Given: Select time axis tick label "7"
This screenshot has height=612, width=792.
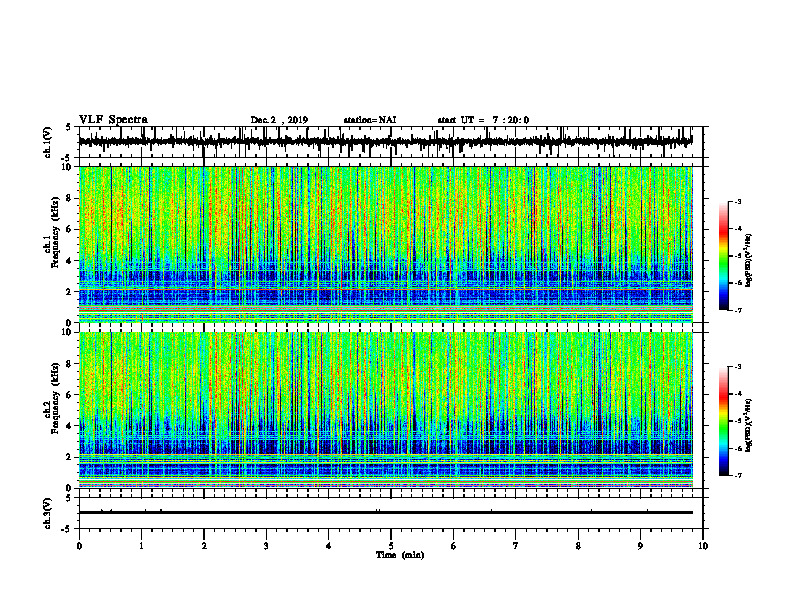Looking at the screenshot, I should [516, 546].
